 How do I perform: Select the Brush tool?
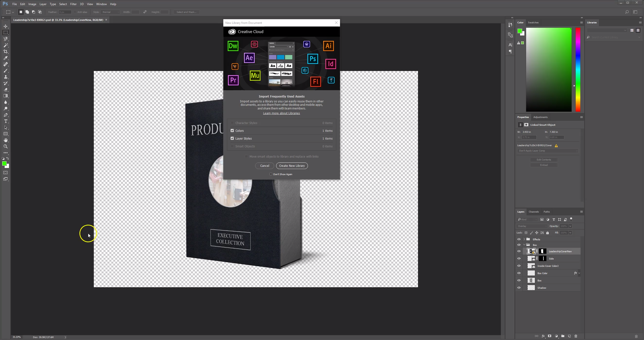[x=6, y=71]
